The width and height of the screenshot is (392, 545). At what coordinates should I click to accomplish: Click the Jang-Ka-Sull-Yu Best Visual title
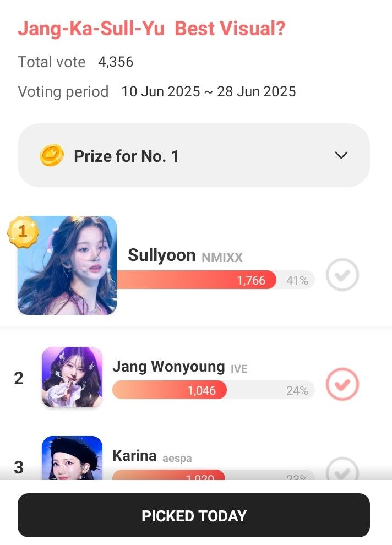click(x=151, y=28)
